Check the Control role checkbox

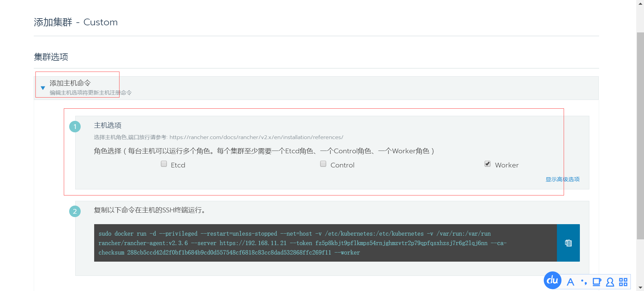[x=323, y=164]
